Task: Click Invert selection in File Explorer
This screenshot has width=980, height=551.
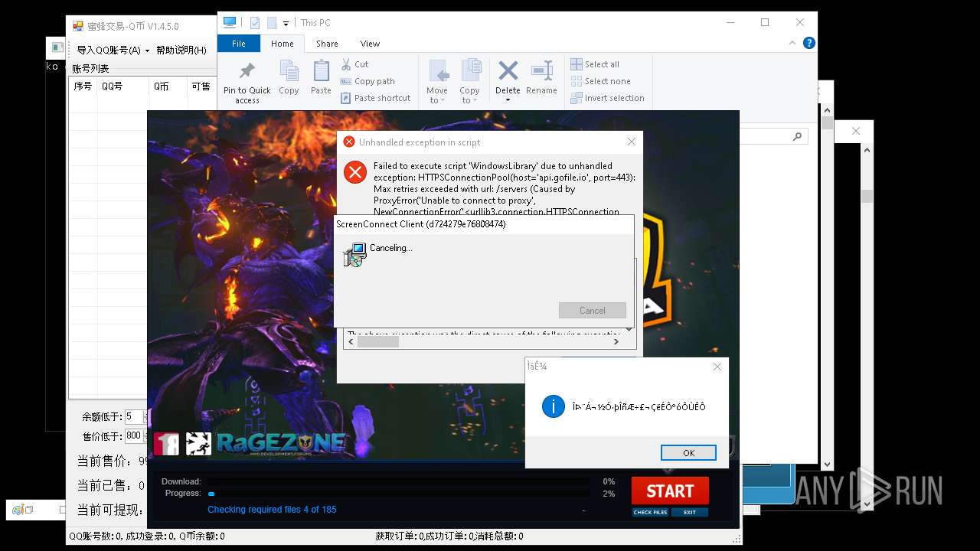Action: [x=608, y=98]
